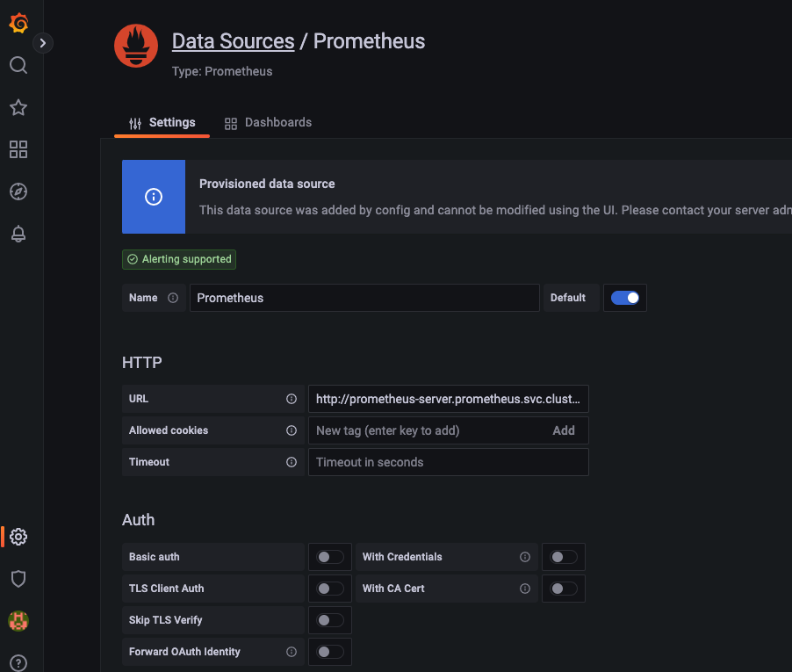Enable the Skip TLS Verify toggle
Viewport: 792px width, 672px height.
tap(330, 620)
